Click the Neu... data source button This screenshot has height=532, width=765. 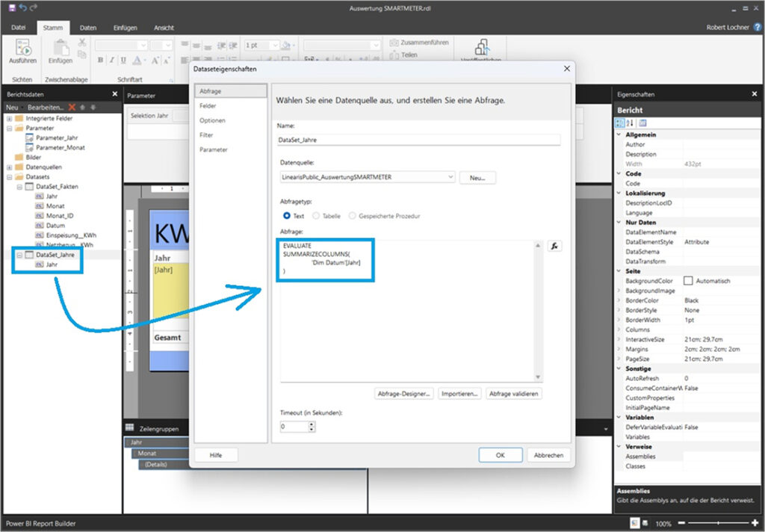pos(477,178)
